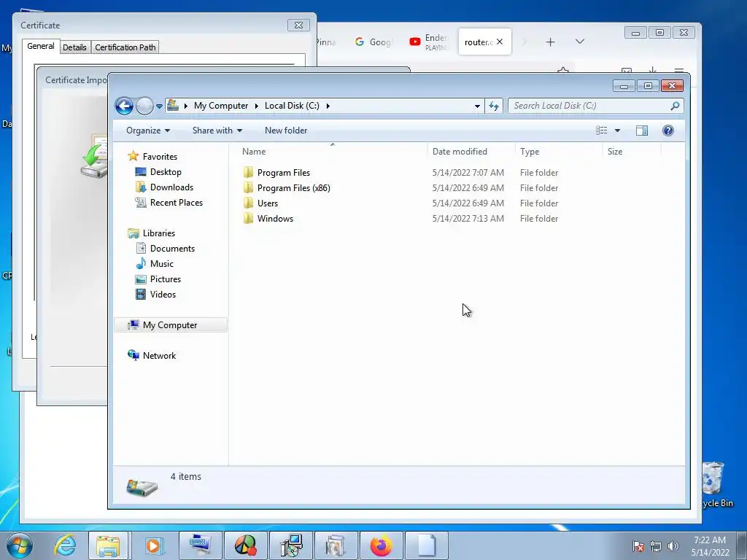Click the Explorer forward arrow button
Screen dimensions: 747x560
pyautogui.click(x=144, y=106)
